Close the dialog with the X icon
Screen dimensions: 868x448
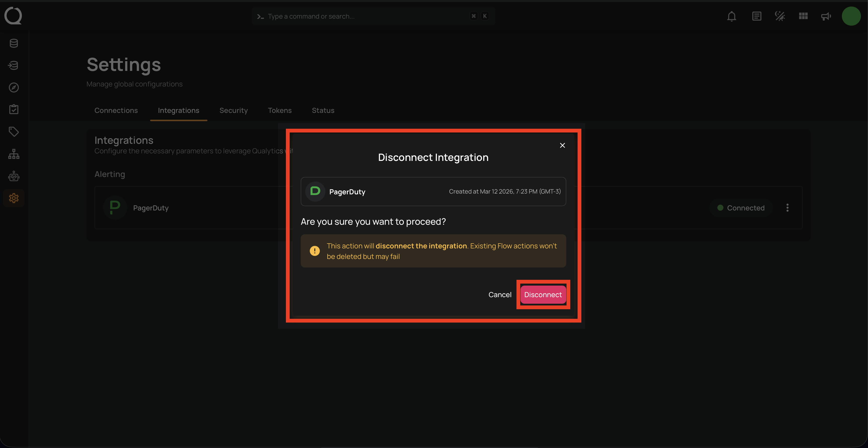click(x=562, y=145)
